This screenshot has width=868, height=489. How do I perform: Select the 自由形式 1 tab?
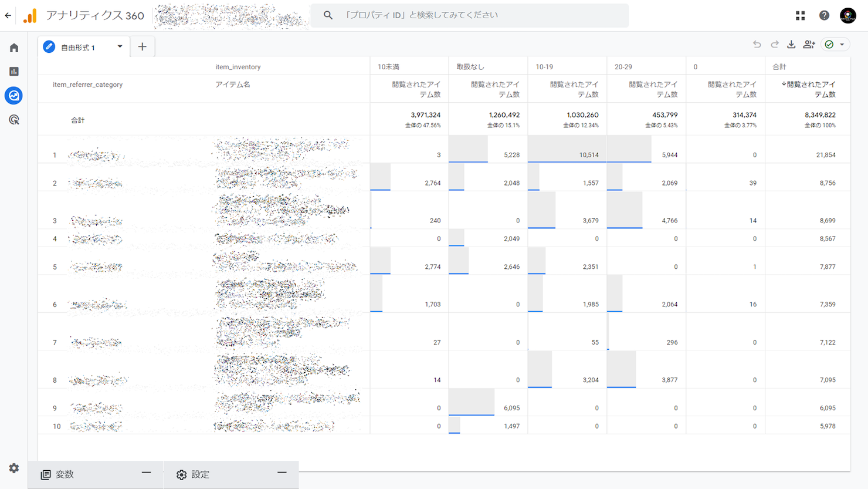pyautogui.click(x=77, y=48)
